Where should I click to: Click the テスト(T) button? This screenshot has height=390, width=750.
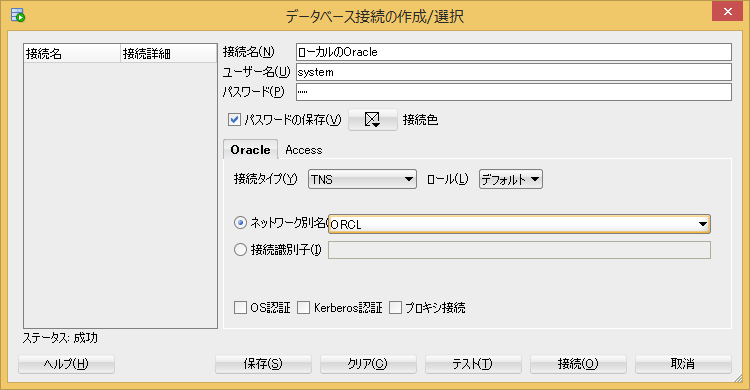[473, 364]
